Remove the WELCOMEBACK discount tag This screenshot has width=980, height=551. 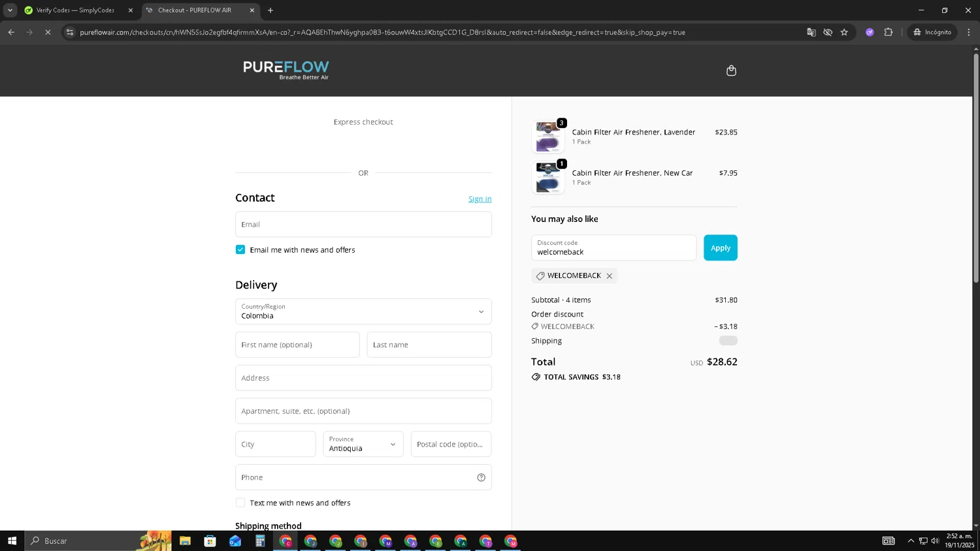click(x=609, y=276)
